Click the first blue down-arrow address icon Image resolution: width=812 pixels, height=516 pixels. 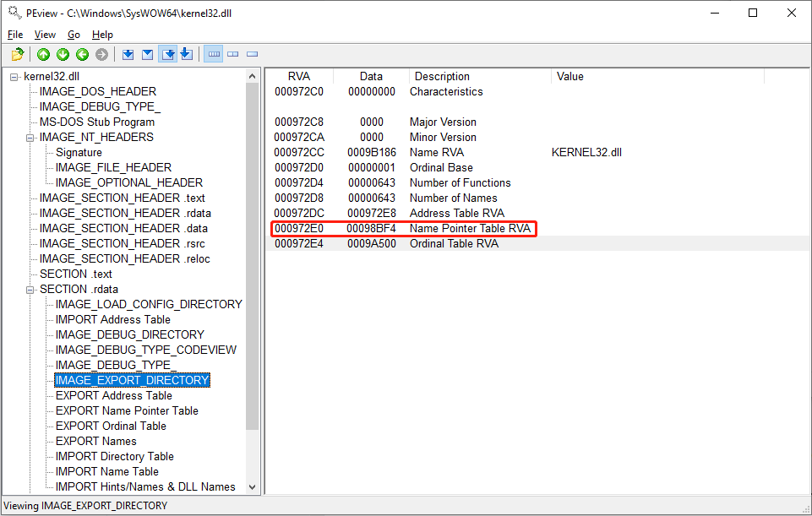128,55
